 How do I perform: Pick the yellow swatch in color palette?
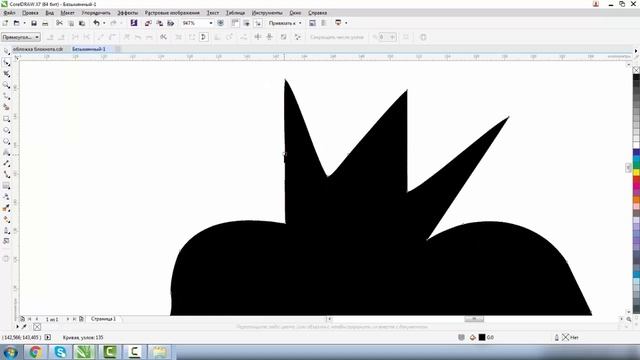tap(636, 173)
